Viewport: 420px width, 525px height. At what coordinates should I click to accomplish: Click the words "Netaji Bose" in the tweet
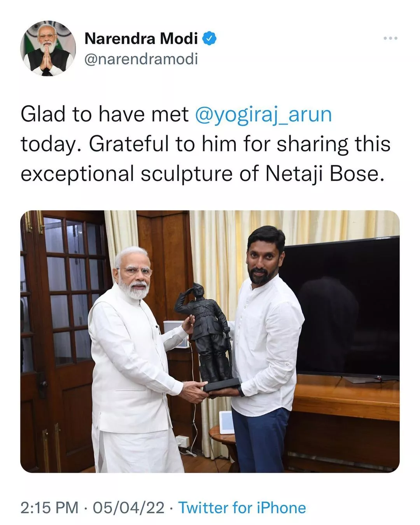coord(322,174)
